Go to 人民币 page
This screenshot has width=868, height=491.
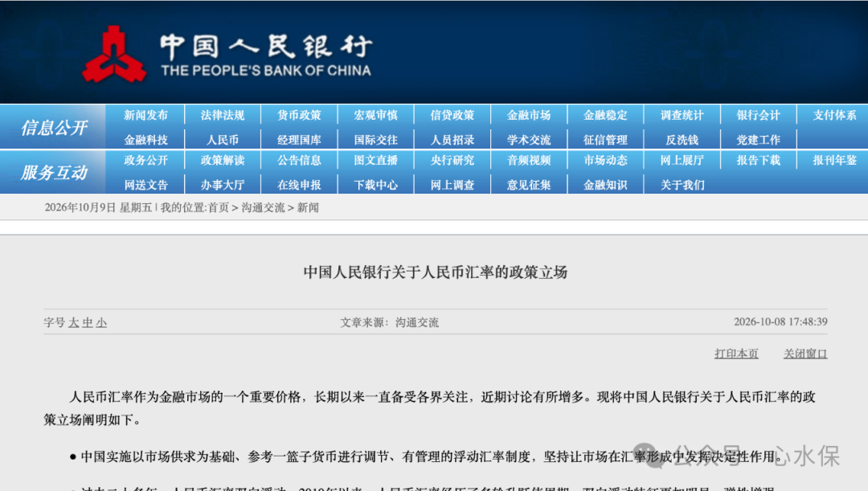click(223, 140)
